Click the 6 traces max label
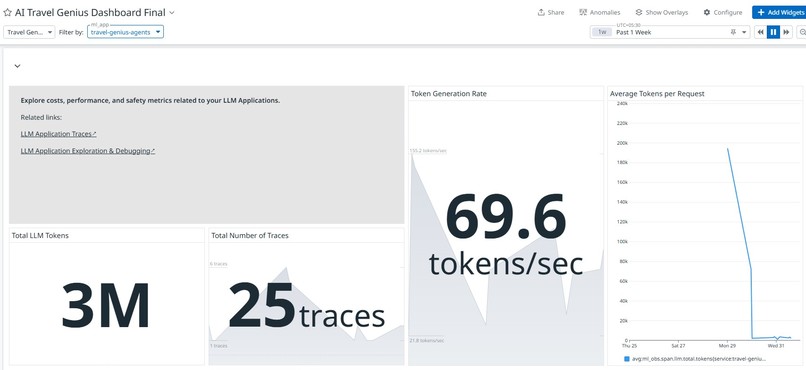 point(218,264)
